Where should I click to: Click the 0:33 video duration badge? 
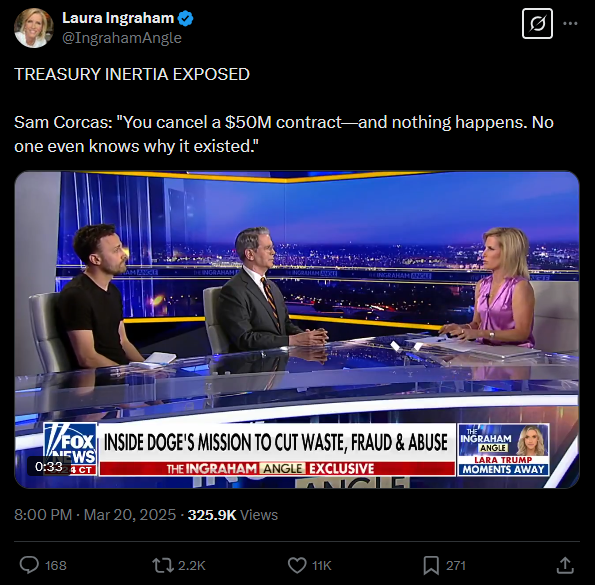(49, 466)
